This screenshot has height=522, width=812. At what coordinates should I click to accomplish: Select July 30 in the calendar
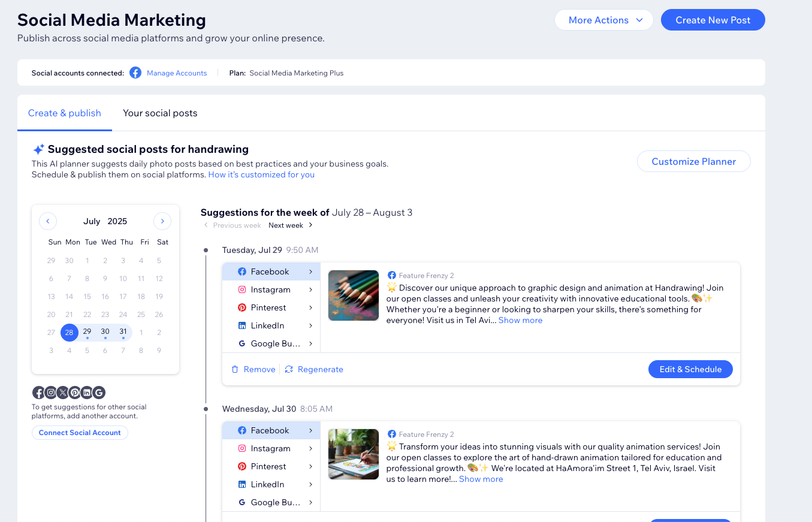105,332
